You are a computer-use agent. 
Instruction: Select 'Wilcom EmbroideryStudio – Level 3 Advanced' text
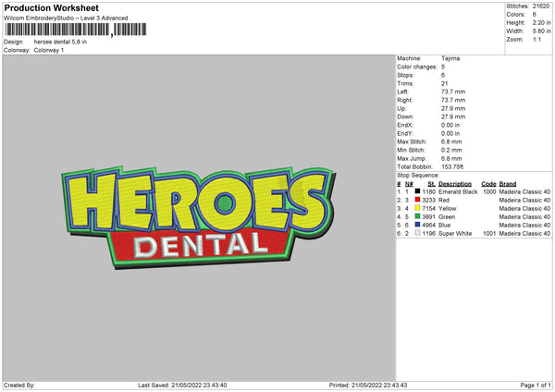[x=66, y=18]
